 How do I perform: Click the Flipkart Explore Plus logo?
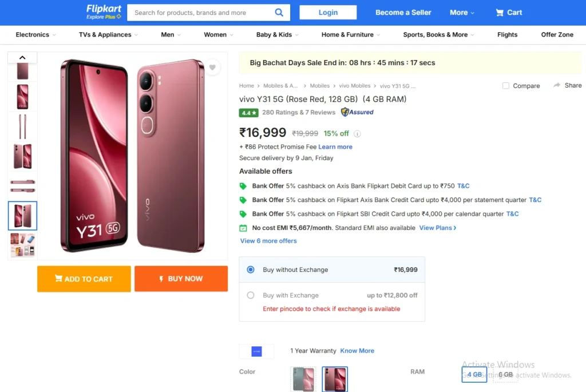click(104, 12)
